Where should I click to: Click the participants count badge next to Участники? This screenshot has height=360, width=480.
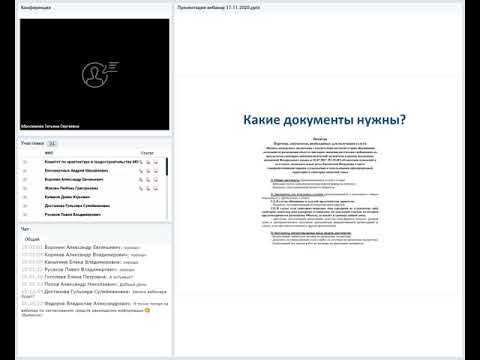click(x=52, y=143)
